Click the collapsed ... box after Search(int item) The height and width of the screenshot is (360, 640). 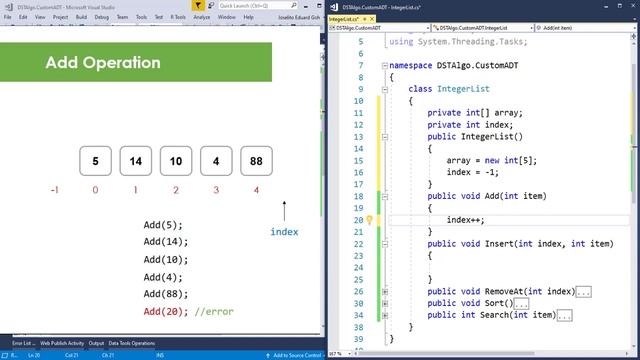[564, 316]
